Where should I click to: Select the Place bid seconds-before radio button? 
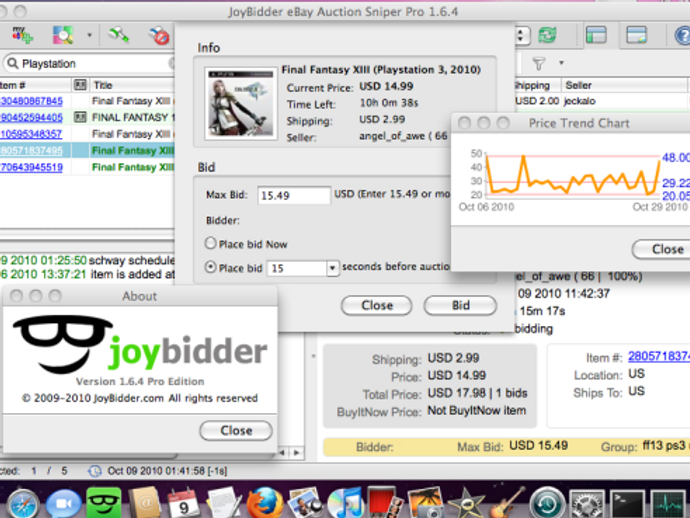click(210, 267)
